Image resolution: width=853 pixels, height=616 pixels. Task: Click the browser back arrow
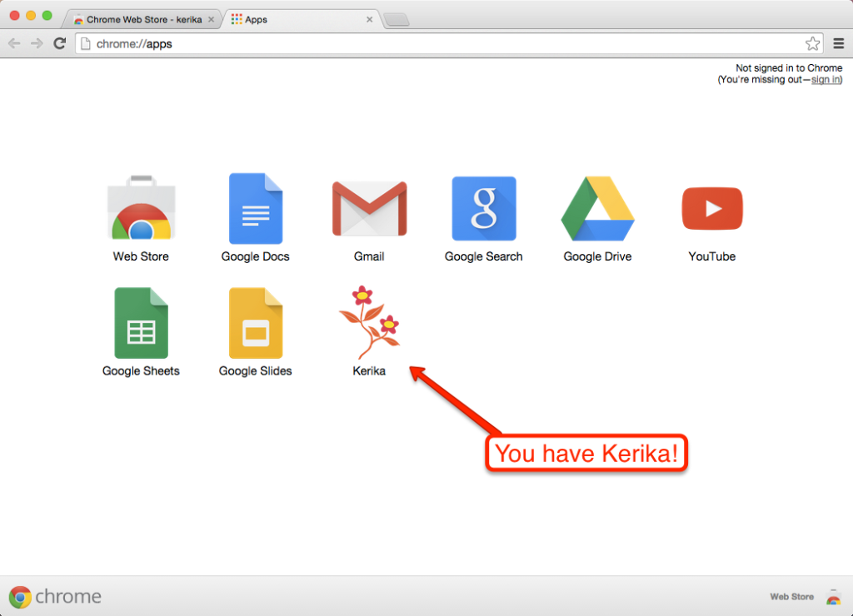tap(14, 43)
